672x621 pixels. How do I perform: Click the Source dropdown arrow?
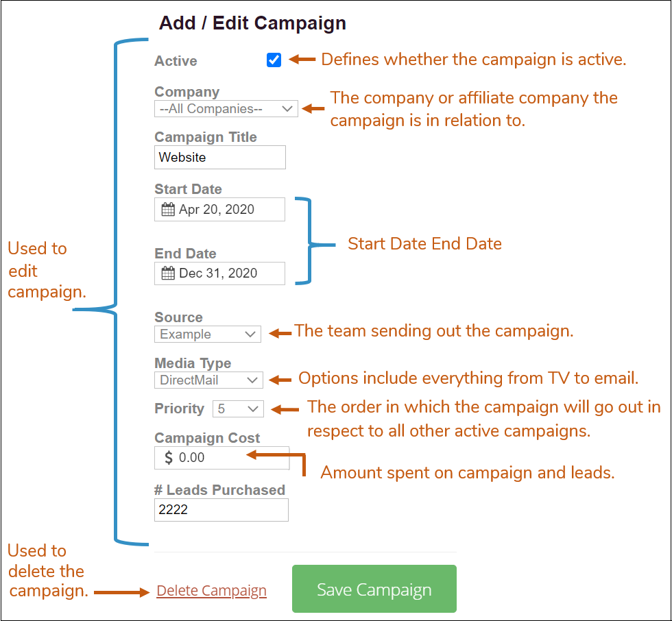(x=252, y=334)
